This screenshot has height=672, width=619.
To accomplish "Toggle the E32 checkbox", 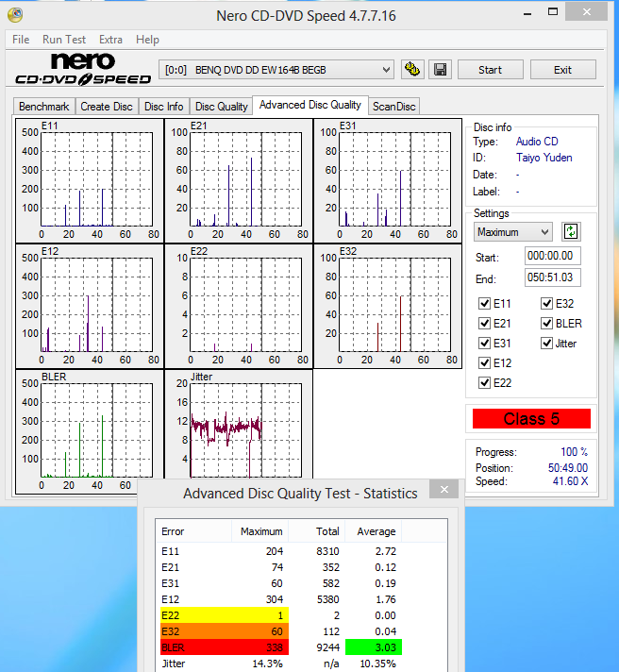I will (546, 303).
